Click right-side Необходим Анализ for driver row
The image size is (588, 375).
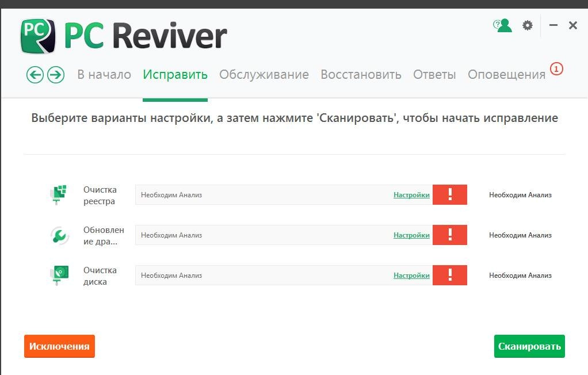(520, 235)
